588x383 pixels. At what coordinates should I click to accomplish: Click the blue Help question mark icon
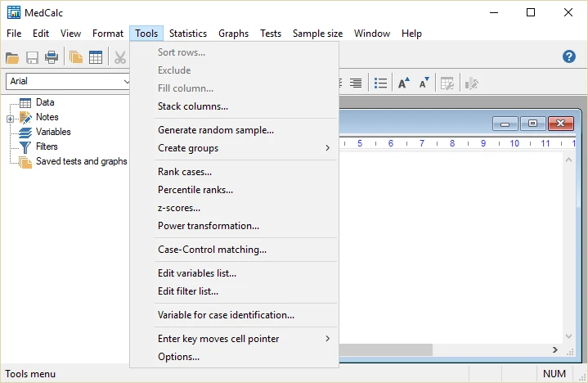coord(569,56)
